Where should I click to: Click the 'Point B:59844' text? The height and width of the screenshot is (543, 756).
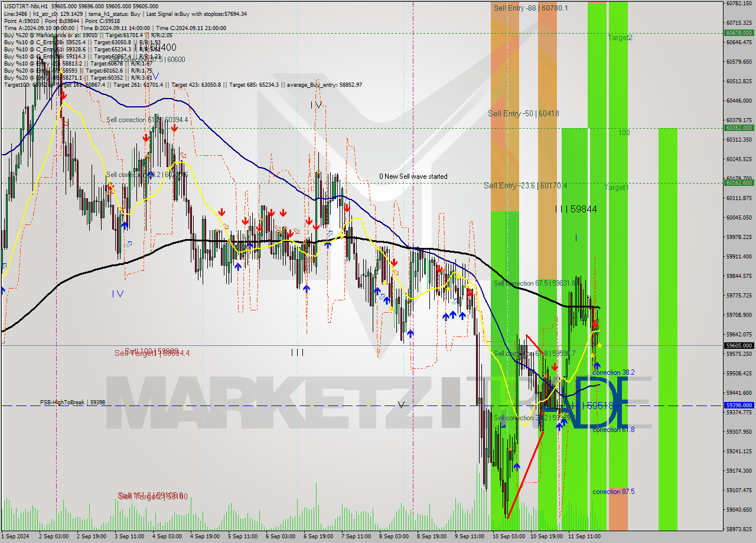click(61, 21)
